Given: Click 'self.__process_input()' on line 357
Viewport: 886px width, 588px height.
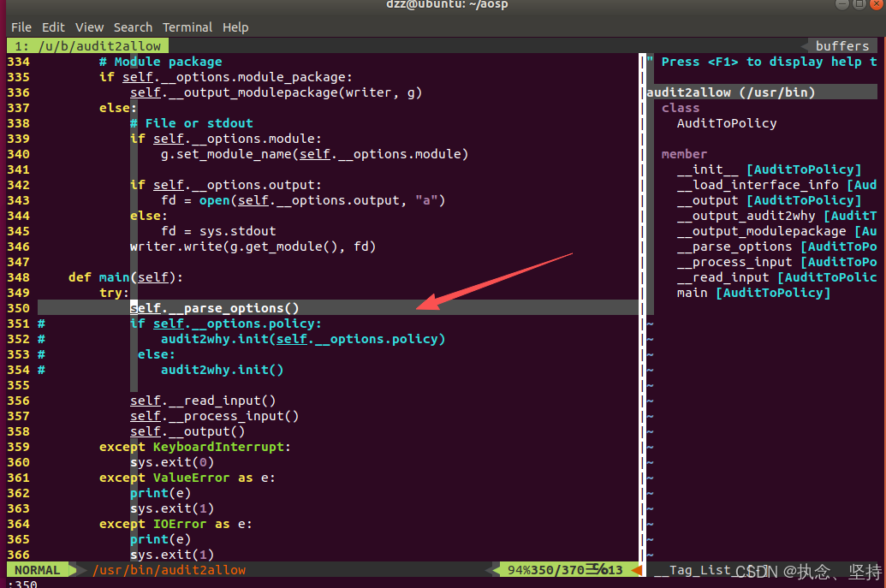Looking at the screenshot, I should pos(215,416).
